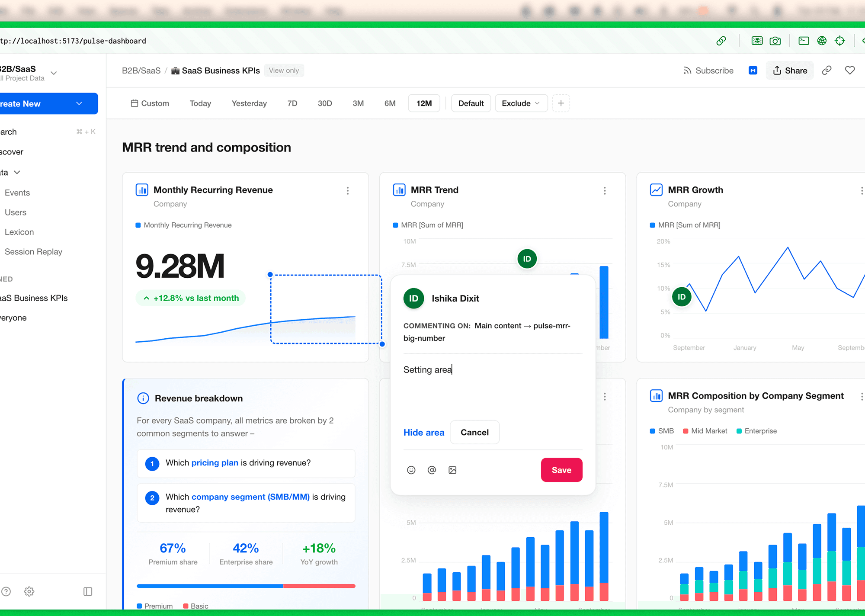Collapse sidebar using panel icon
The image size is (865, 616).
[x=88, y=591]
